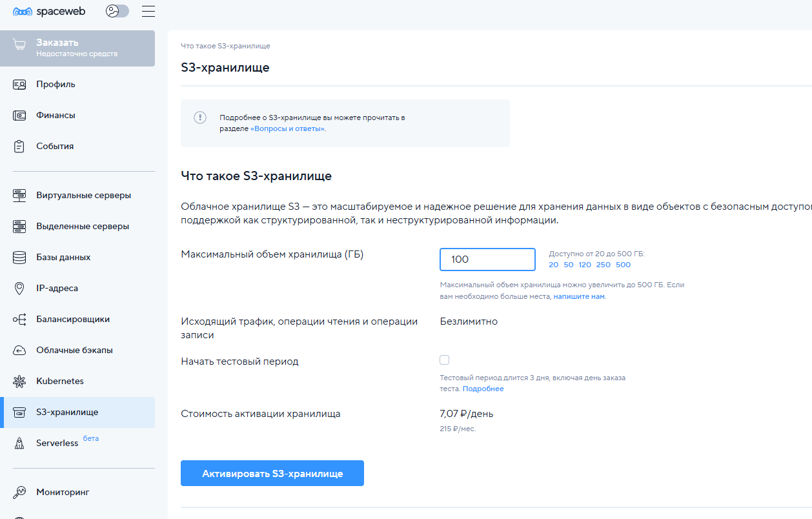
Task: Click the Заказать button
Action: (77, 48)
